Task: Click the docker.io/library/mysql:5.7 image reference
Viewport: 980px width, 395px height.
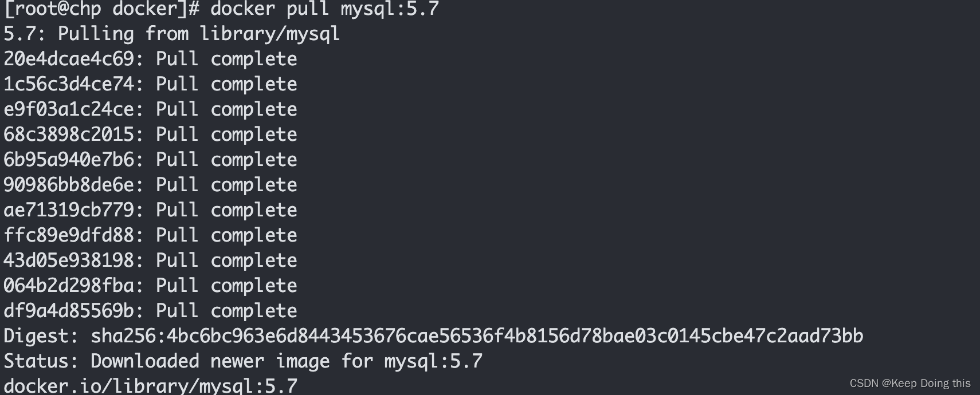Action: (x=150, y=385)
